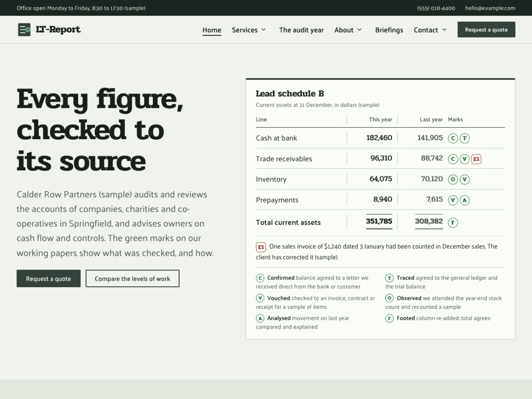Open the About menu label
This screenshot has width=532, height=399.
pos(344,30)
